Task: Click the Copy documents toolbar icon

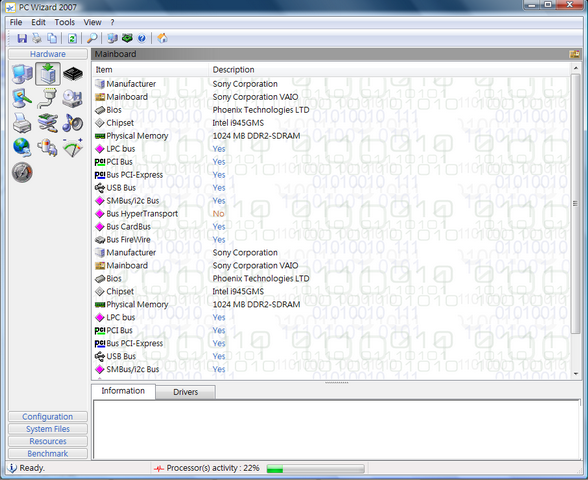Action: (x=52, y=38)
